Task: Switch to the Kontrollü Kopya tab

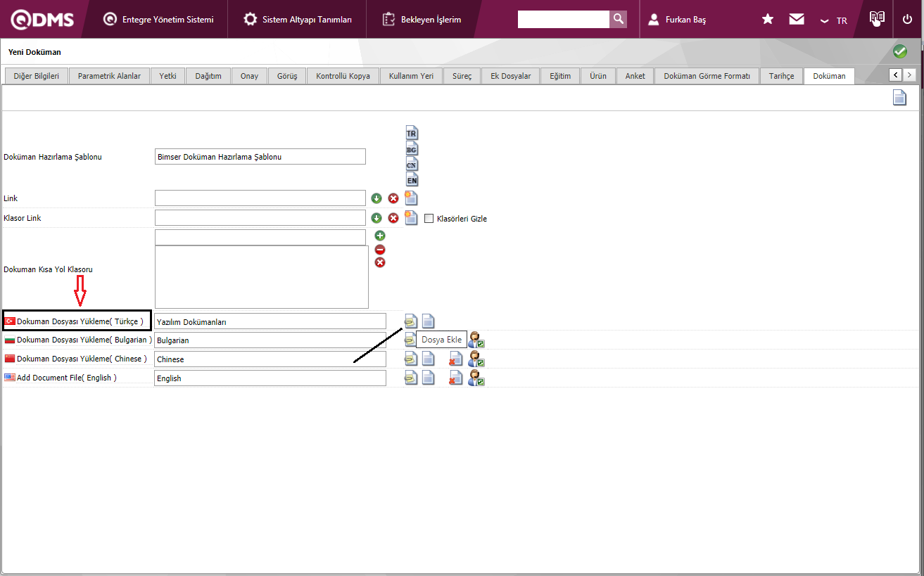Action: pos(343,76)
